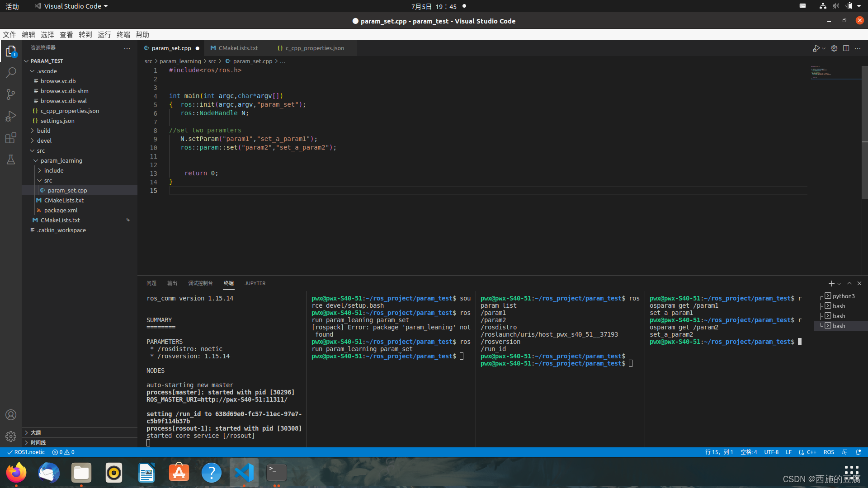
Task: Open the Manage gear in activity bar
Action: click(11, 436)
